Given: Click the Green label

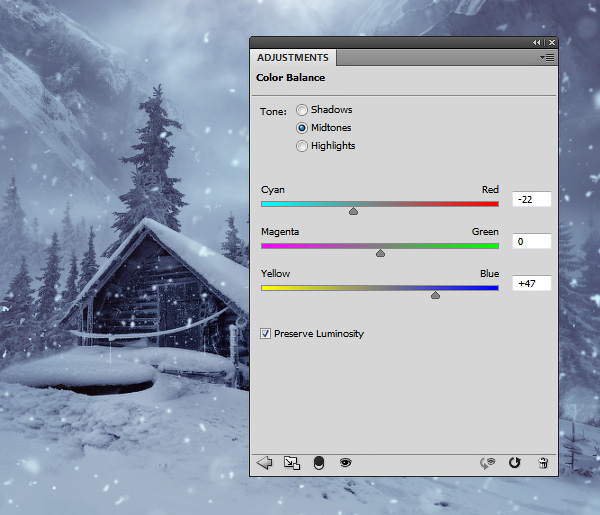Looking at the screenshot, I should click(485, 232).
